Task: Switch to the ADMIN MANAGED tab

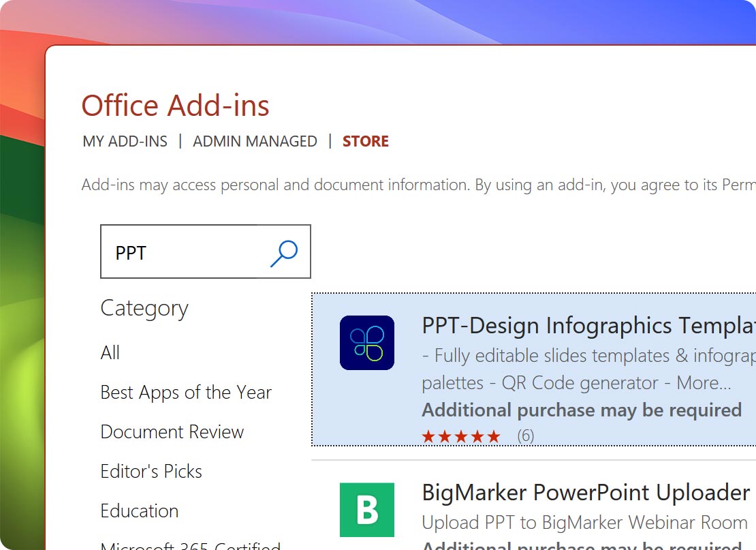Action: [255, 141]
